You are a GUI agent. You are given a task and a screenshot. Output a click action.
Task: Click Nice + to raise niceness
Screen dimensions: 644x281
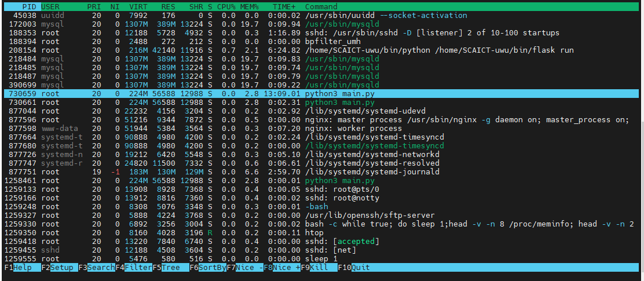point(287,268)
